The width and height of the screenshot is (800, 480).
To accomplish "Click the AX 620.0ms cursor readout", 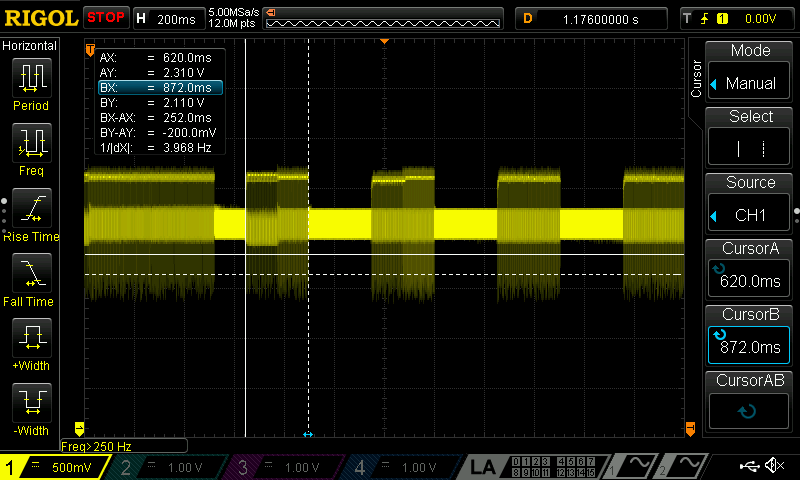I will pyautogui.click(x=156, y=58).
